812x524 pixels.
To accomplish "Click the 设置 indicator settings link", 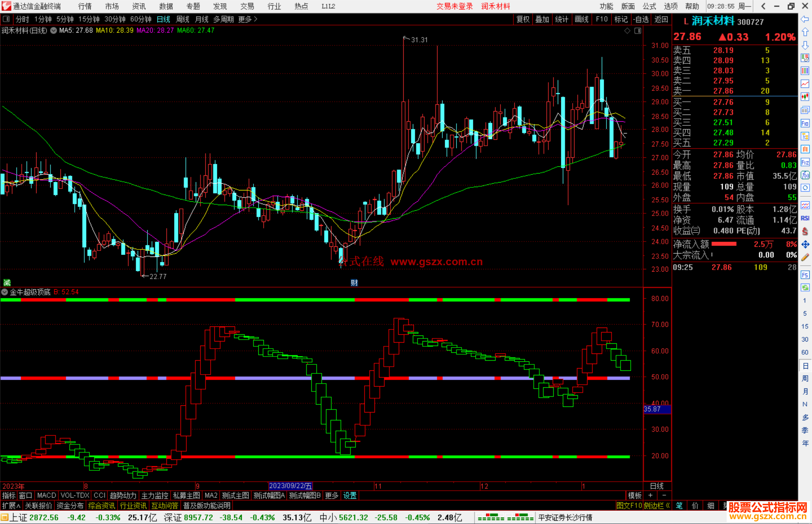I will 350,495.
